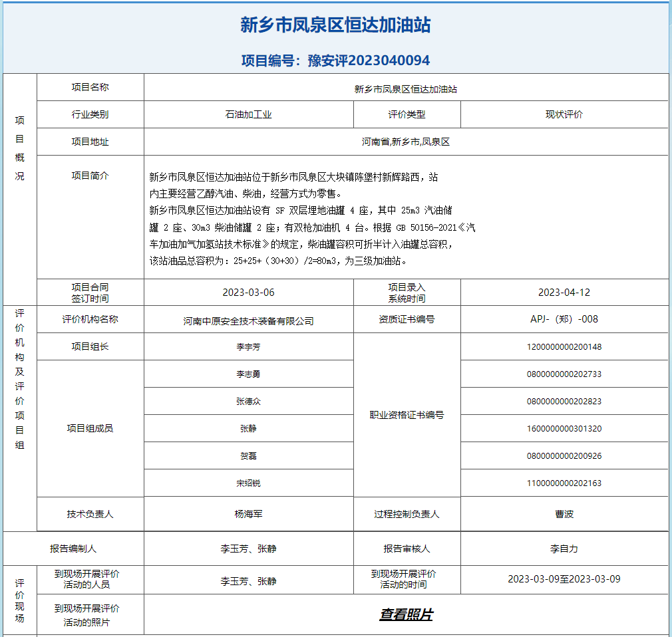Select certificate number APJ-（郑）-008
This screenshot has height=637, width=672.
(x=564, y=319)
